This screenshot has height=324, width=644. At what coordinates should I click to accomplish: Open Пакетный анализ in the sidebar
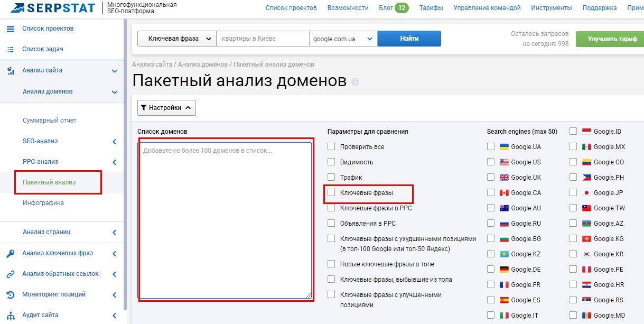click(49, 182)
